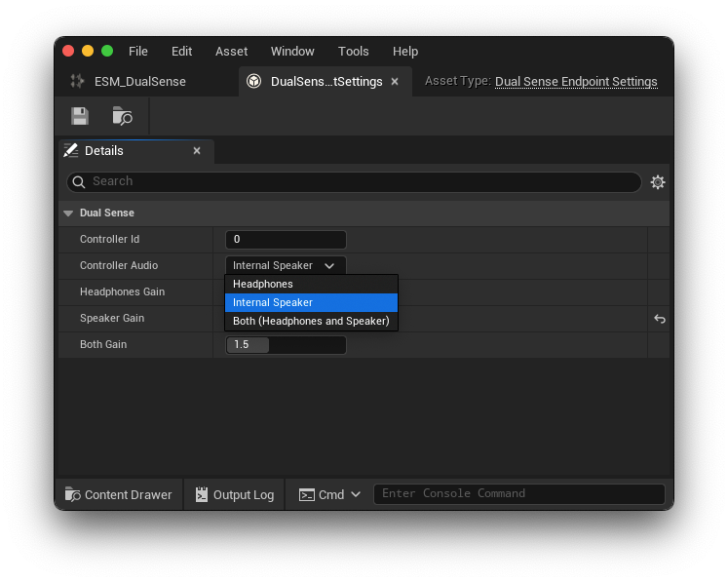Open the Window menu

pyautogui.click(x=292, y=51)
